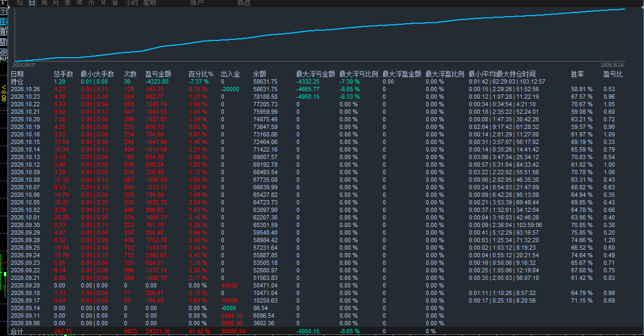Screen dimensions: 644x336
Task: Click the total lots 242.75
Action: pos(63,332)
